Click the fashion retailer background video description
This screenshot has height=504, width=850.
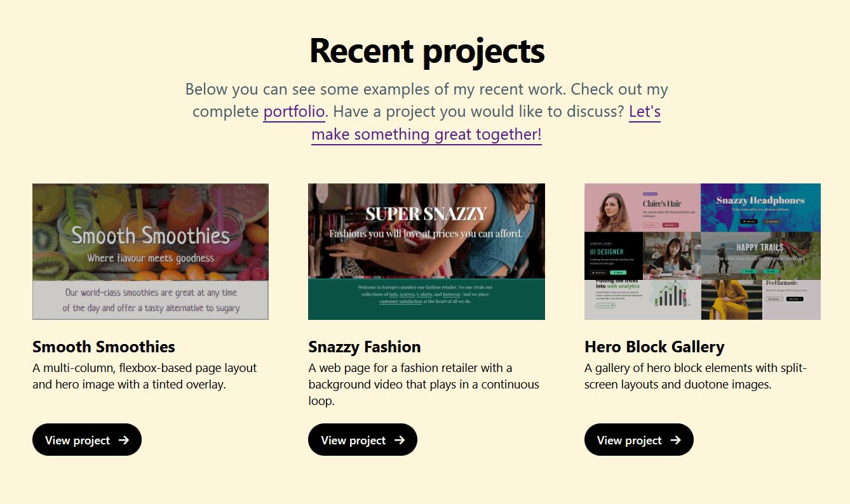point(424,384)
